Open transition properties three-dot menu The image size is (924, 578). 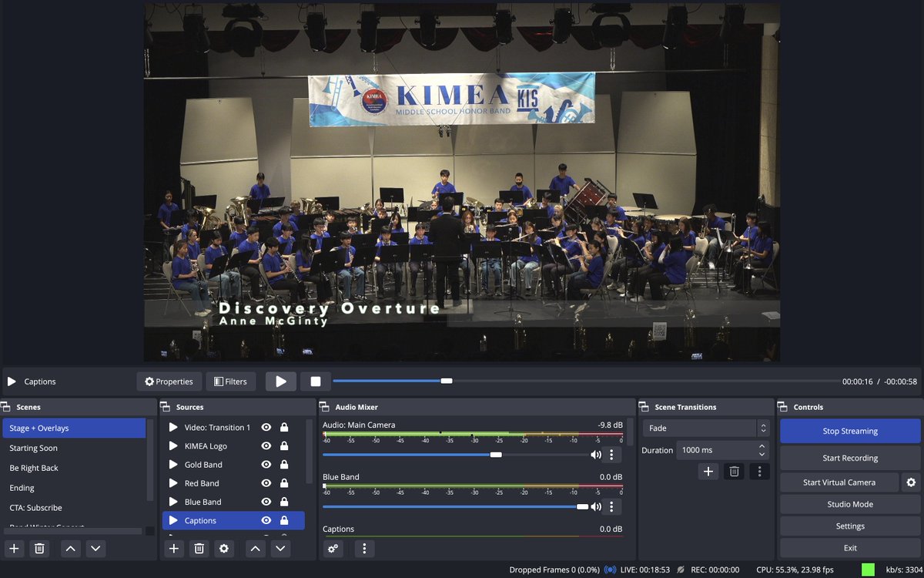(759, 471)
